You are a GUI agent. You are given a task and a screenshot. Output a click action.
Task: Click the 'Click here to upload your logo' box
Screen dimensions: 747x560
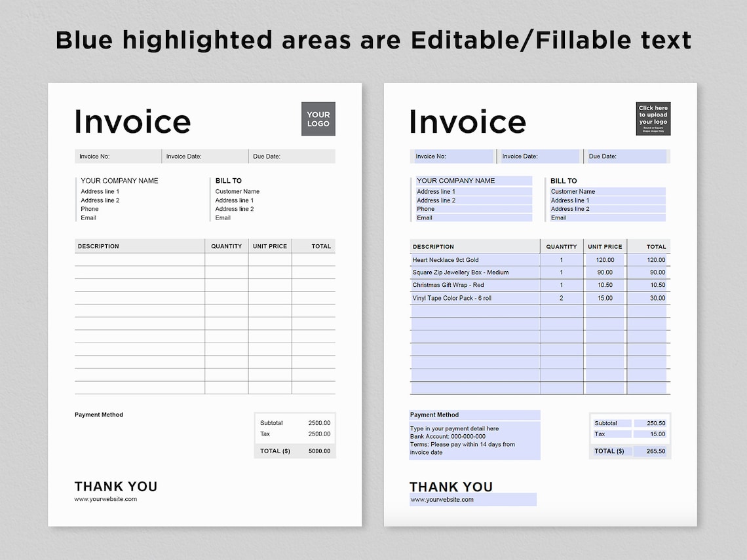[653, 119]
